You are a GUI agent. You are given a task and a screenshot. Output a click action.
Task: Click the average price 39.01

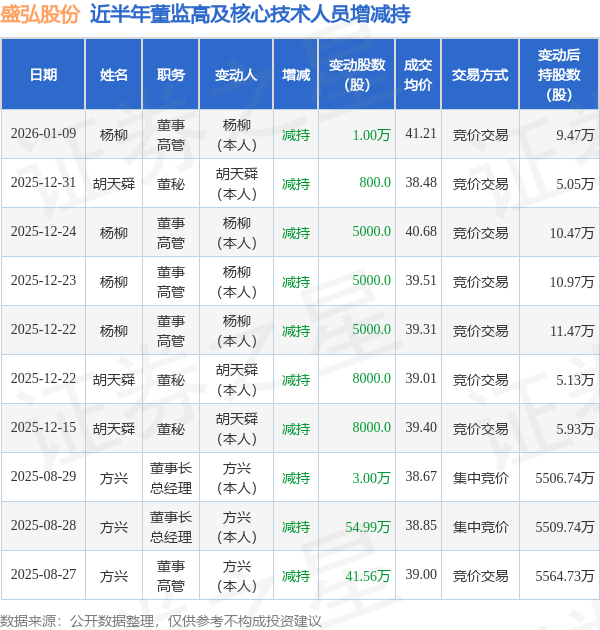[x=421, y=378]
